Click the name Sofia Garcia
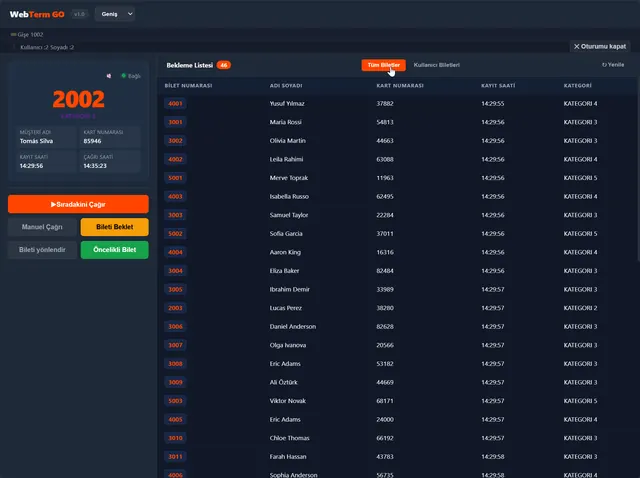Viewport: 640px width, 478px height. pyautogui.click(x=286, y=233)
